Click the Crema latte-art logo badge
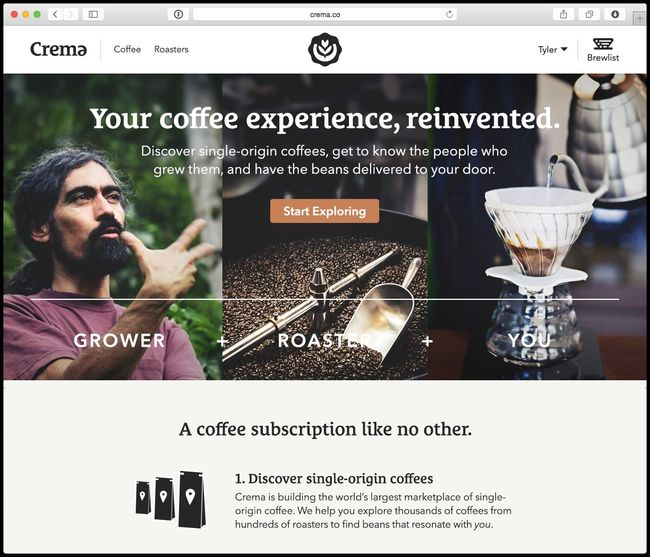The height and width of the screenshot is (557, 650). 325,49
